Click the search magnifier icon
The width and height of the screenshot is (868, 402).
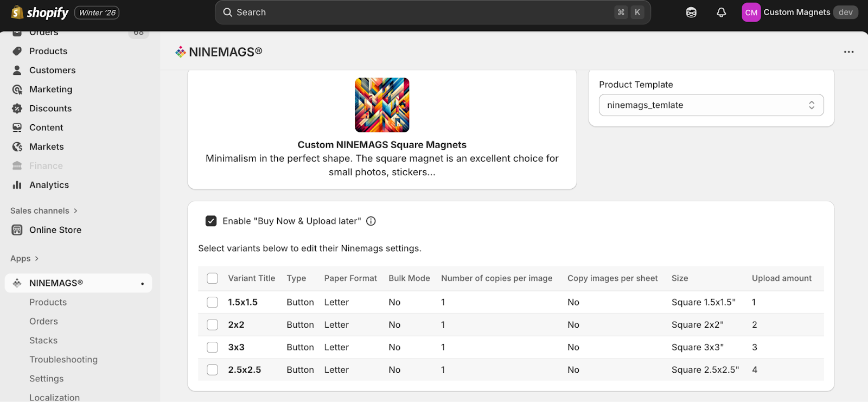228,12
